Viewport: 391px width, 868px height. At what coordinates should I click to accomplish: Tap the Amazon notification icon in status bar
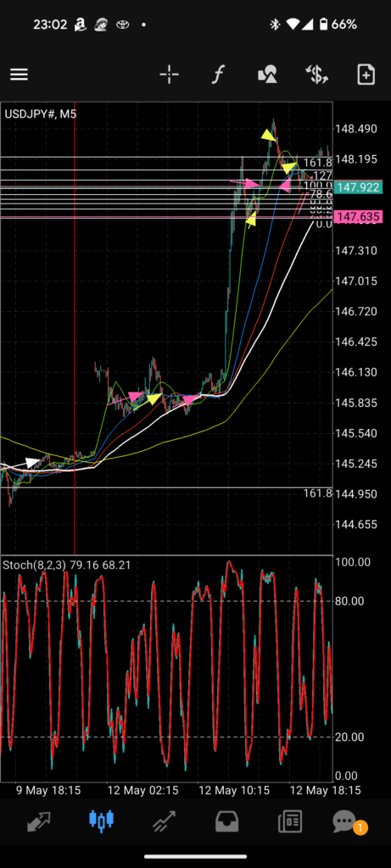point(81,25)
